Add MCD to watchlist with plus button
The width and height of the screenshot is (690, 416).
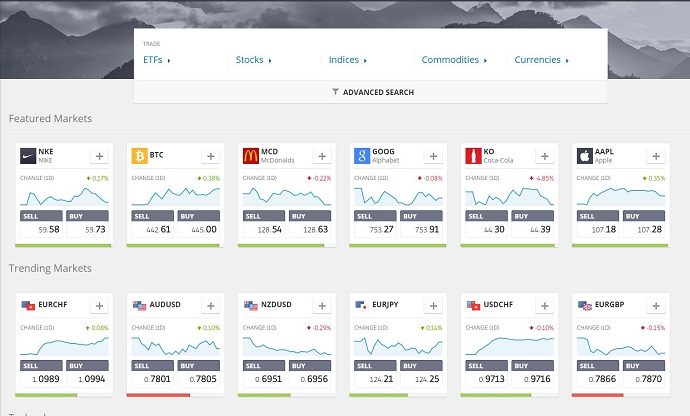pos(322,156)
